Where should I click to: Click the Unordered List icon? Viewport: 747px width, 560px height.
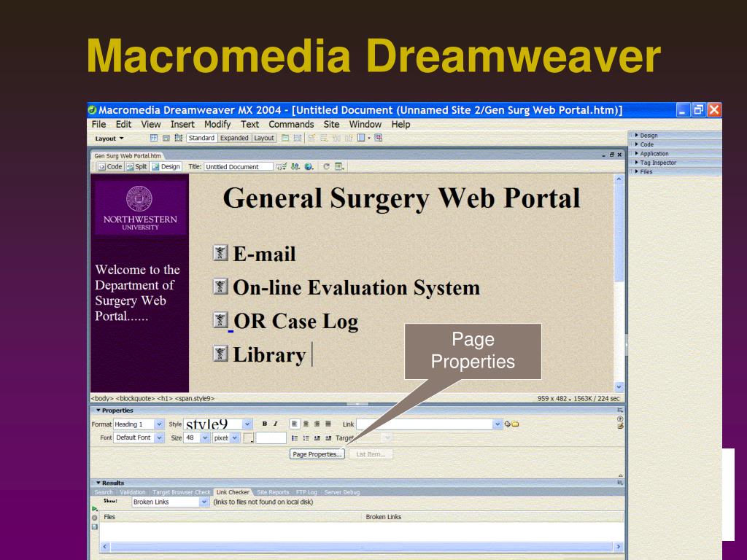click(295, 438)
